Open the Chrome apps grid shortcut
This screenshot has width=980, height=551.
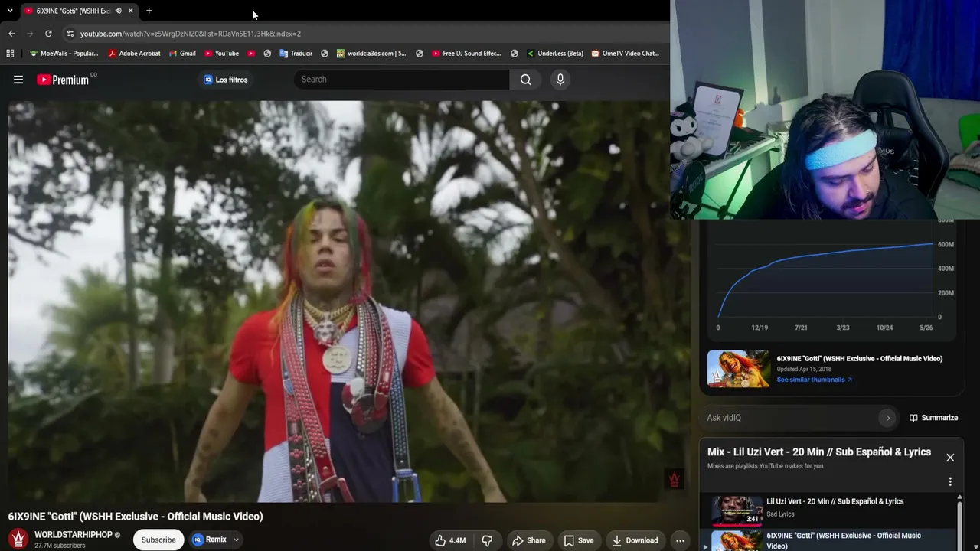point(10,54)
